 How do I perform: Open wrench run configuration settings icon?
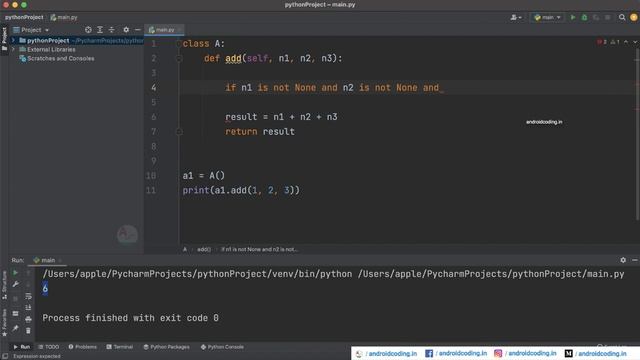point(16,284)
